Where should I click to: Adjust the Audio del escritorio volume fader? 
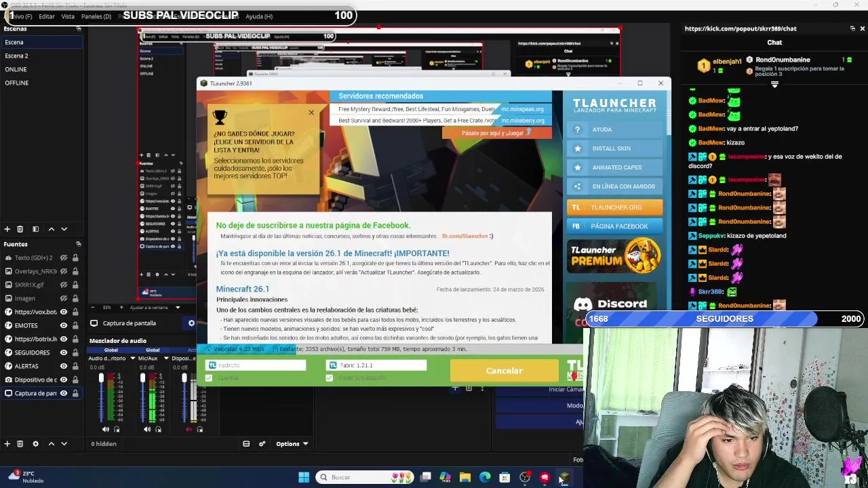click(101, 378)
